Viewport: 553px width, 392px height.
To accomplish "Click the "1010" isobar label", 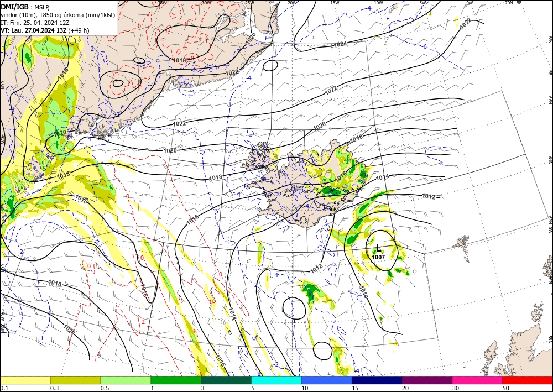I will pyautogui.click(x=364, y=292).
